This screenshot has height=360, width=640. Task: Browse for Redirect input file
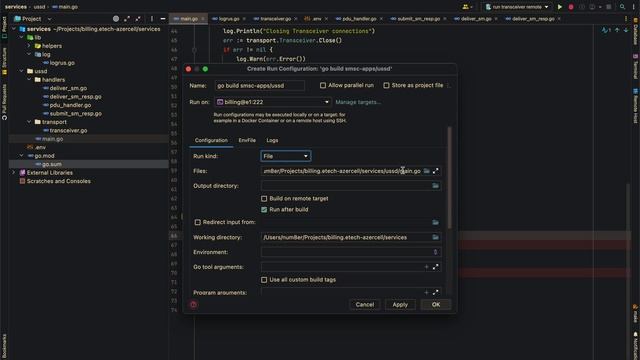pos(436,222)
